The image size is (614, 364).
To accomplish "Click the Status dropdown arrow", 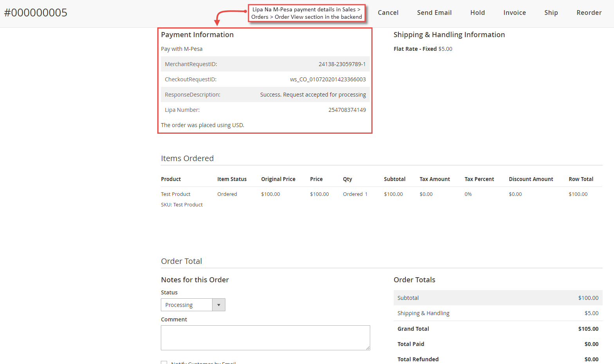I will click(x=219, y=305).
